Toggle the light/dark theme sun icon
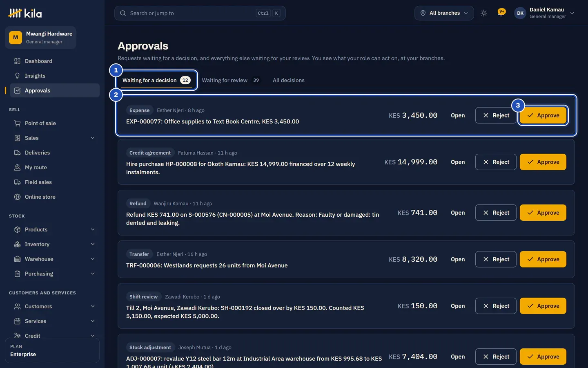Image resolution: width=588 pixels, height=368 pixels. [x=484, y=13]
